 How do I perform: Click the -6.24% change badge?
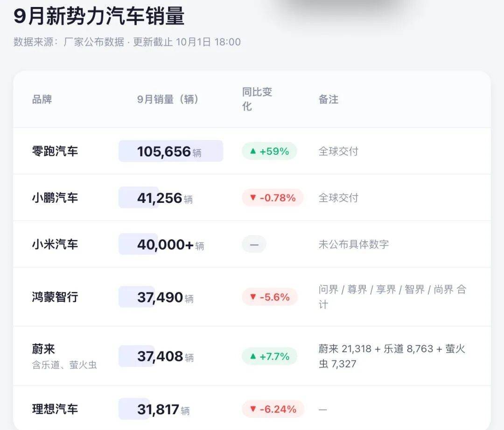pos(273,409)
